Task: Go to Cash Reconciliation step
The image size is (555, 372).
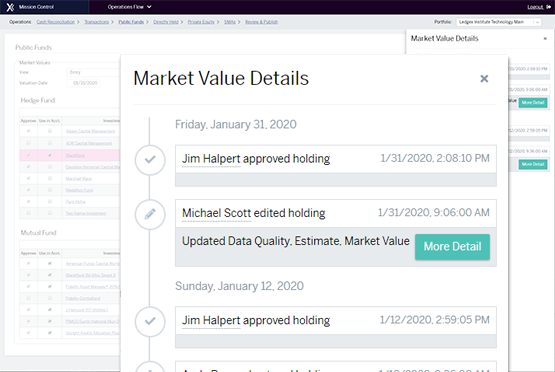Action: pyautogui.click(x=56, y=22)
